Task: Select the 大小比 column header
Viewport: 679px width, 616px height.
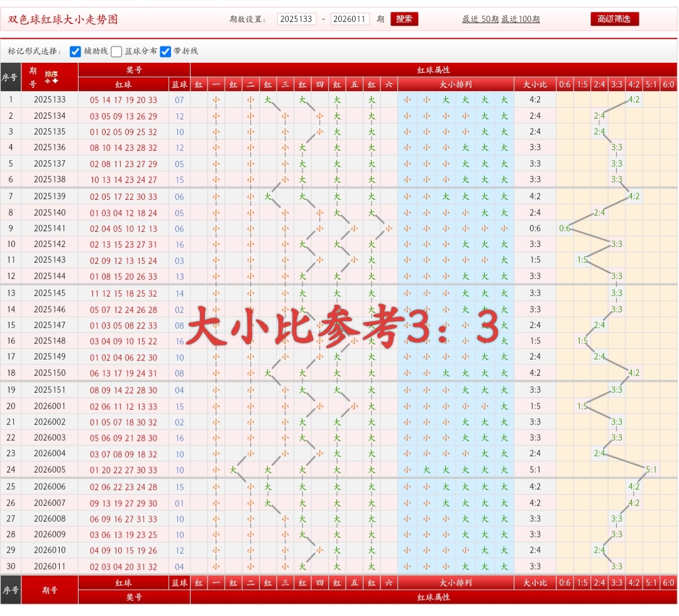Action: click(x=534, y=84)
